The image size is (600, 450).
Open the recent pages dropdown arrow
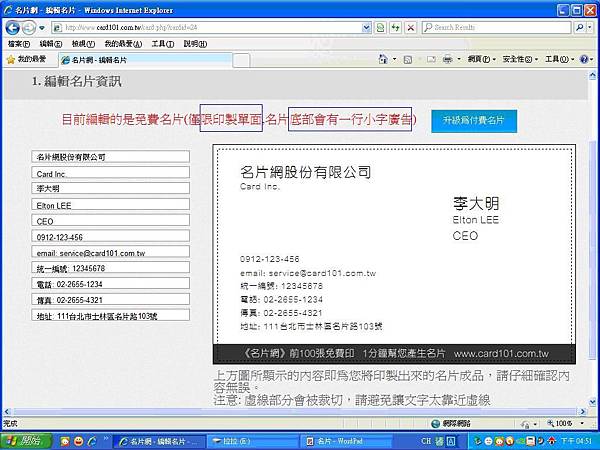click(x=42, y=28)
